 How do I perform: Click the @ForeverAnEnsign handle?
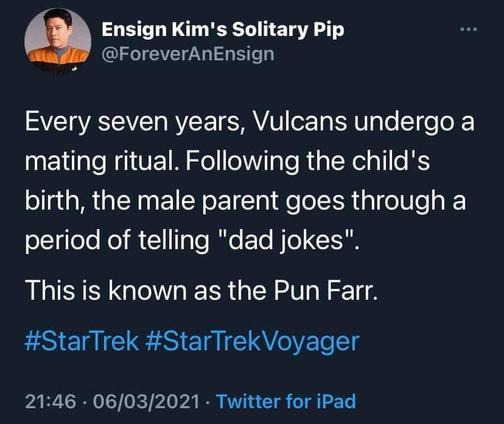pos(187,54)
